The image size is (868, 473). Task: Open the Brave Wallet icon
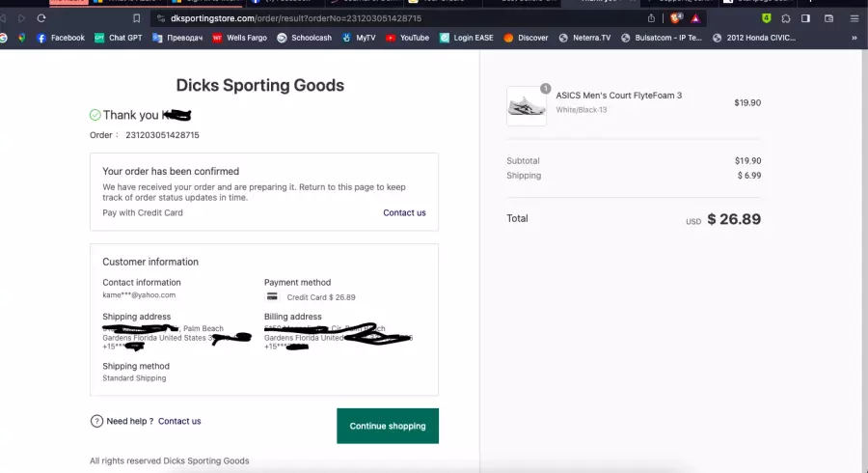[x=828, y=18]
